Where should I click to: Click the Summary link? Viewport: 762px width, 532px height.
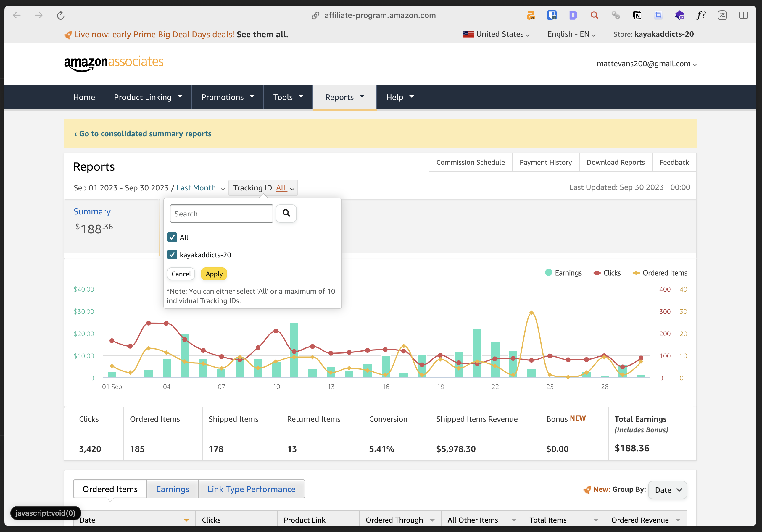[92, 212]
